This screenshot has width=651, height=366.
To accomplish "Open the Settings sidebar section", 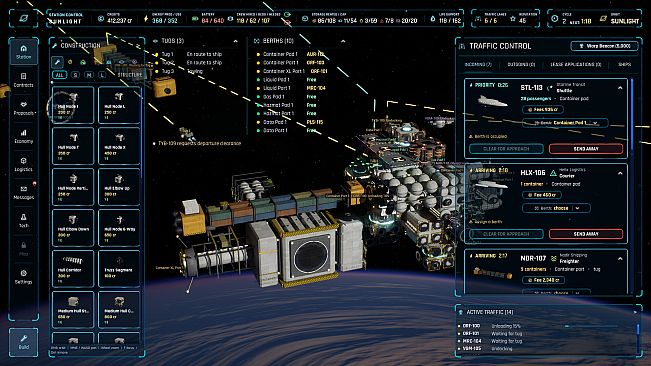I will tap(23, 277).
